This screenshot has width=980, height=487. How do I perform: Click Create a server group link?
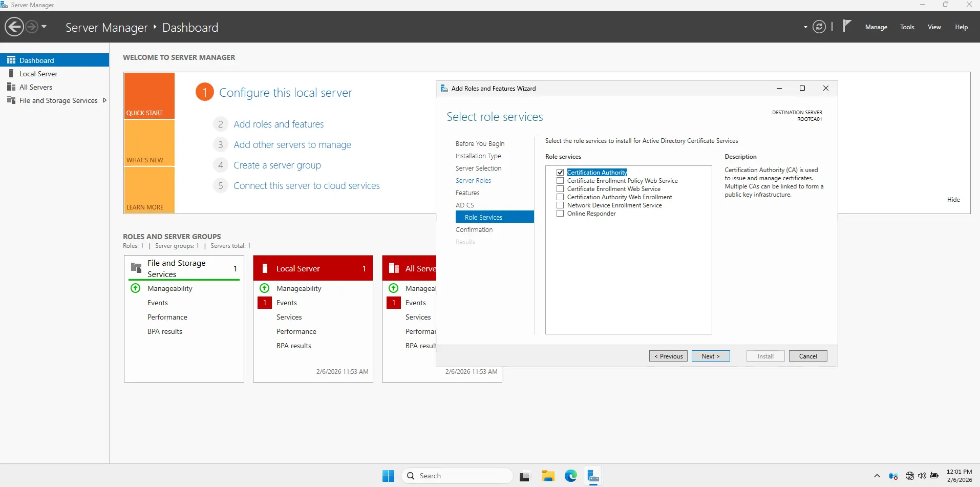277,165
